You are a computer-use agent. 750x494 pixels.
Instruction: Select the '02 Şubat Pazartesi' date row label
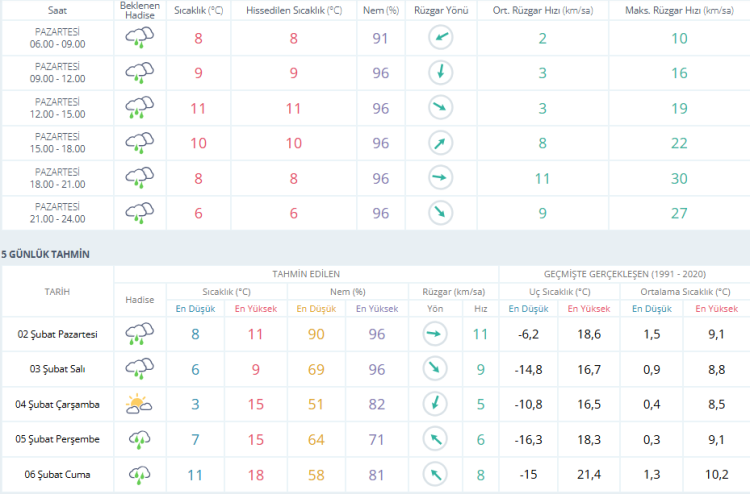click(58, 335)
